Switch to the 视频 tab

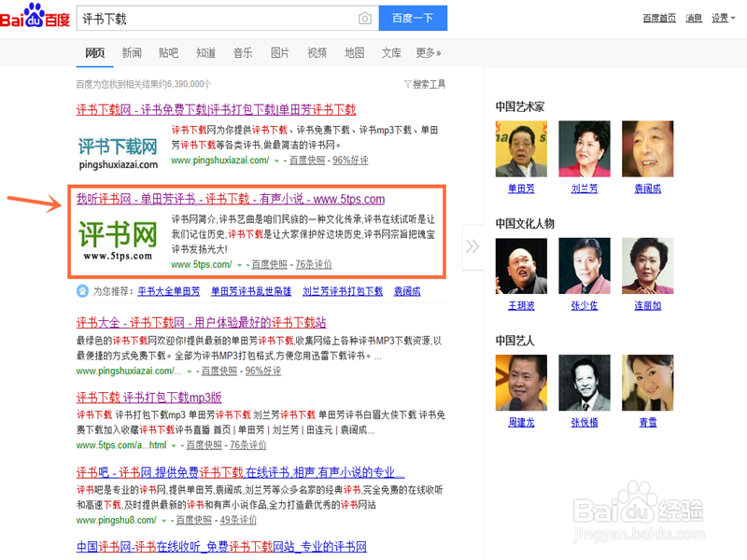pos(317,52)
